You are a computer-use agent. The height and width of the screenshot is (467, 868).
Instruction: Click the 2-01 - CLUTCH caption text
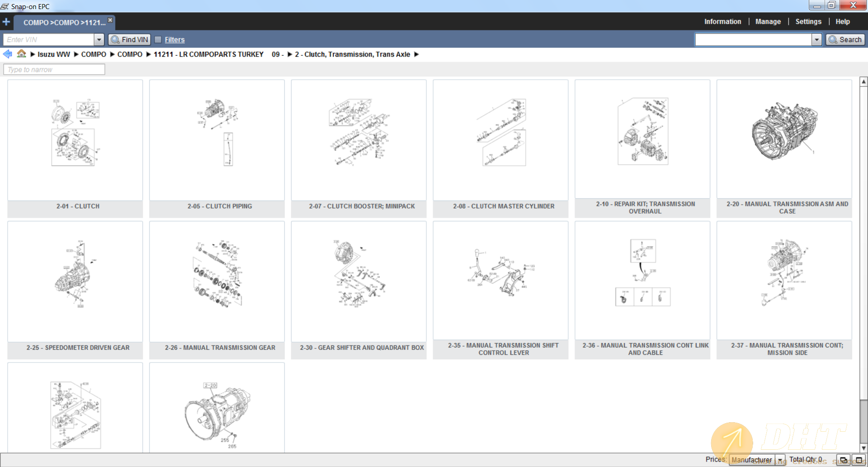[x=78, y=206]
